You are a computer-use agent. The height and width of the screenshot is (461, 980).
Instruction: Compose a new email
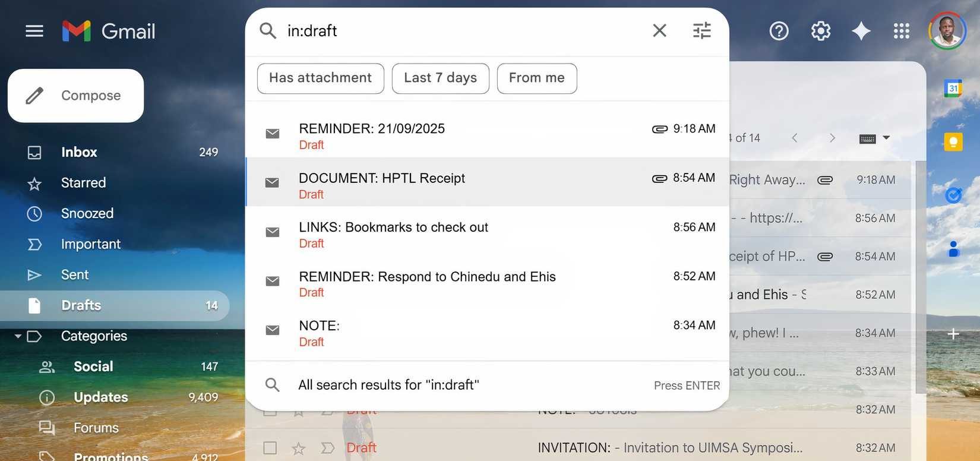point(76,96)
